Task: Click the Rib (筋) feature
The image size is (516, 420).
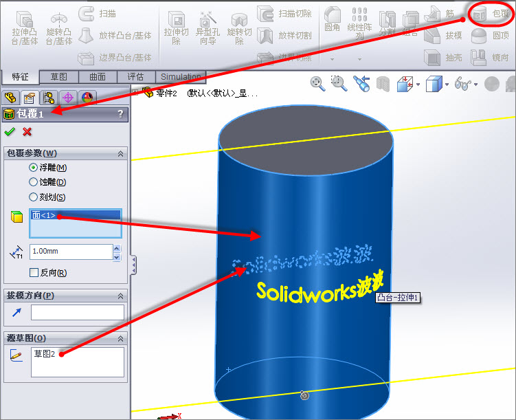Action: coord(439,14)
